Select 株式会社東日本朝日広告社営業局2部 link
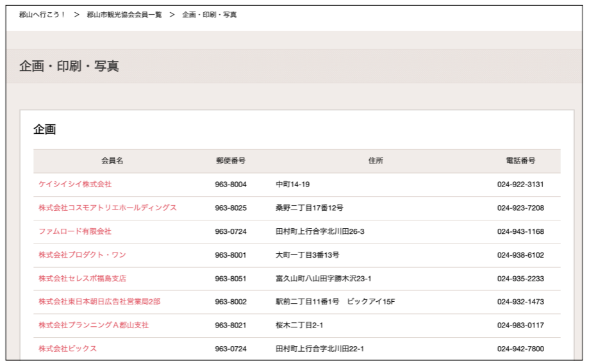The image size is (589, 364). pos(99,302)
